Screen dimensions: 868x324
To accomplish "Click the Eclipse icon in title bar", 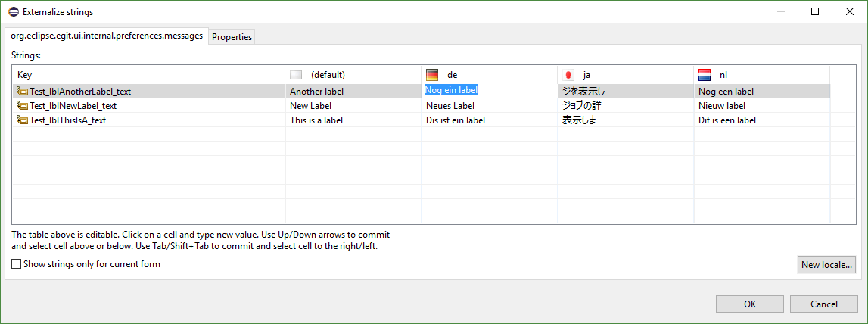I will pyautogui.click(x=14, y=11).
